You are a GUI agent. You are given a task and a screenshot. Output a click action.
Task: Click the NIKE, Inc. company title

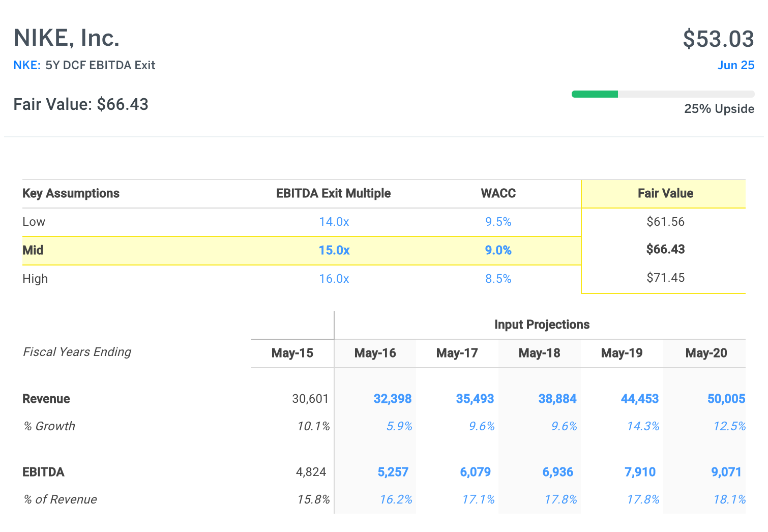click(x=67, y=38)
